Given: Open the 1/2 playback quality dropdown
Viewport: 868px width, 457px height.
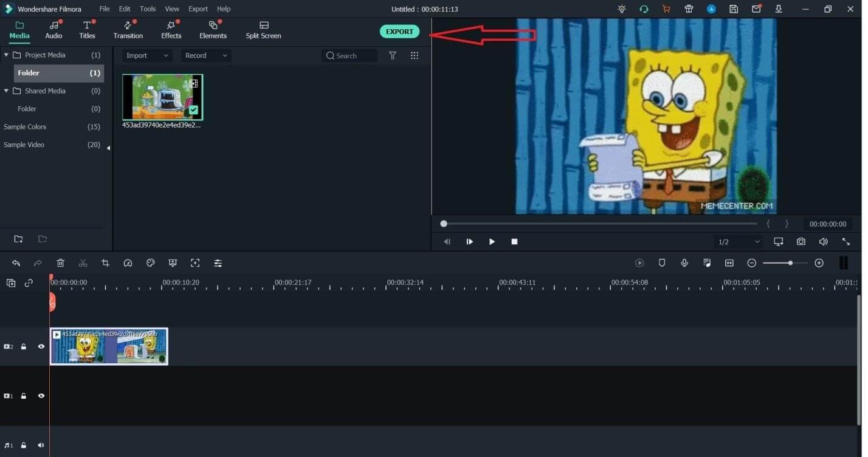Looking at the screenshot, I should click(x=739, y=242).
